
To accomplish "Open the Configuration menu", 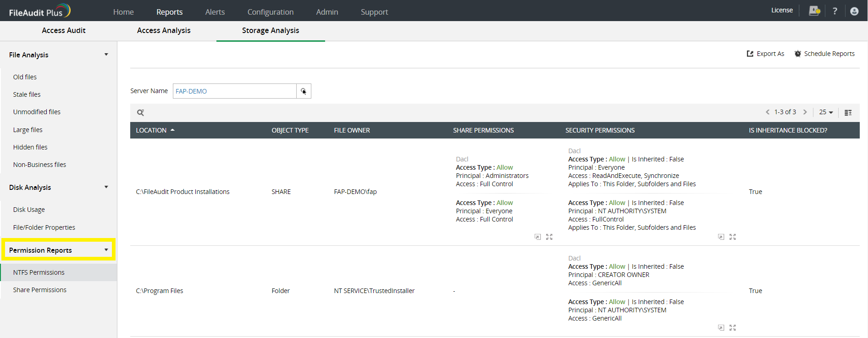I will (x=270, y=12).
